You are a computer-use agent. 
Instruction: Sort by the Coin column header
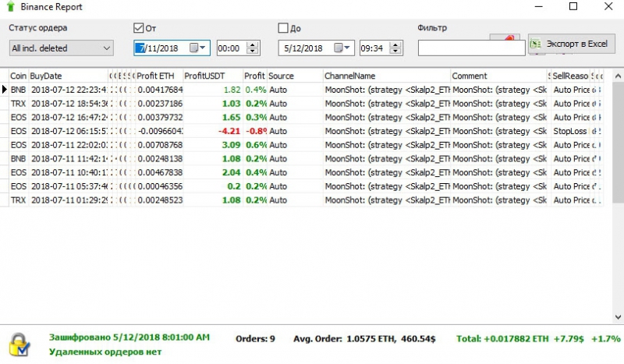click(18, 76)
